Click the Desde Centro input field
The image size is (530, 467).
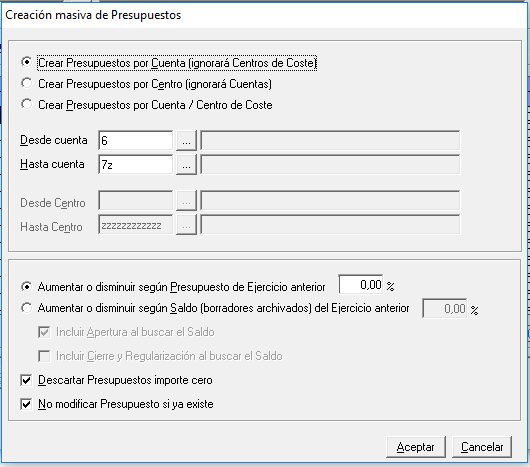[136, 200]
